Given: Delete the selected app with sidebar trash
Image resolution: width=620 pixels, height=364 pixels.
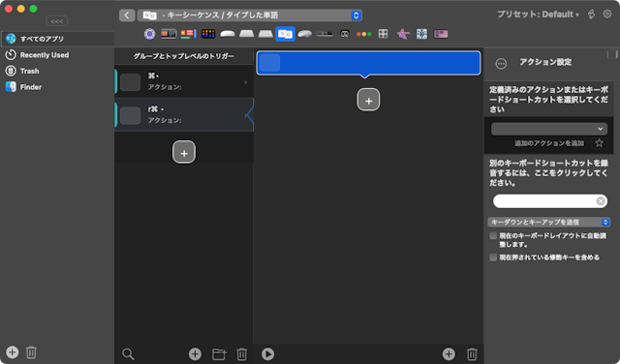Looking at the screenshot, I should pyautogui.click(x=31, y=352).
